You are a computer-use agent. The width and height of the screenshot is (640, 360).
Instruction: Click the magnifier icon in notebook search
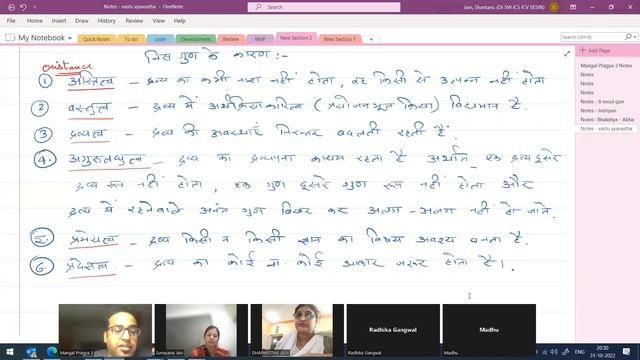tap(628, 37)
